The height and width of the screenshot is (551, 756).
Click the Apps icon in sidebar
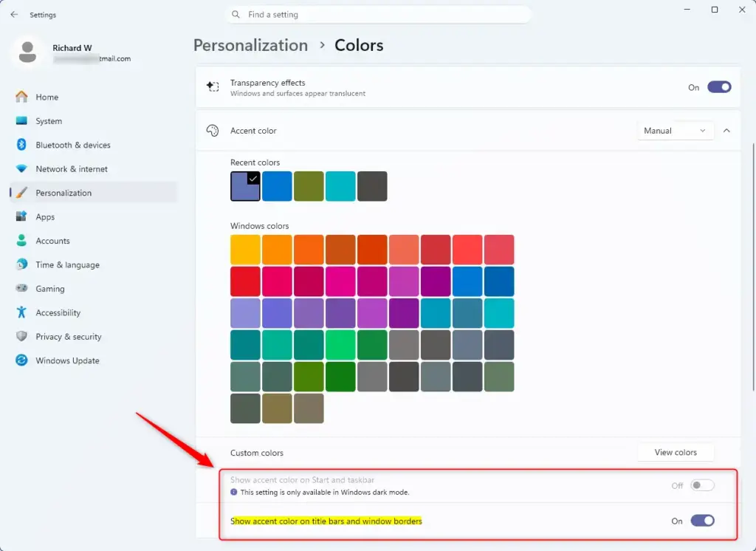(x=21, y=216)
